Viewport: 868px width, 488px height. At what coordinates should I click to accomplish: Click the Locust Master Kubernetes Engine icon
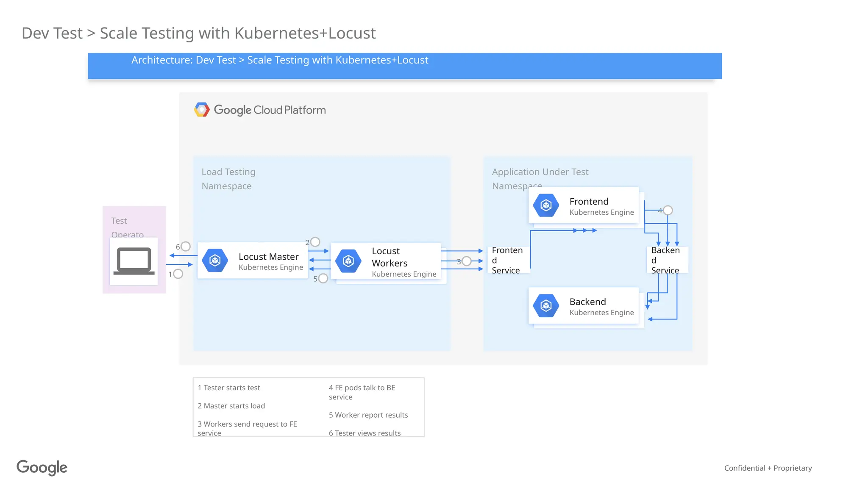point(215,260)
